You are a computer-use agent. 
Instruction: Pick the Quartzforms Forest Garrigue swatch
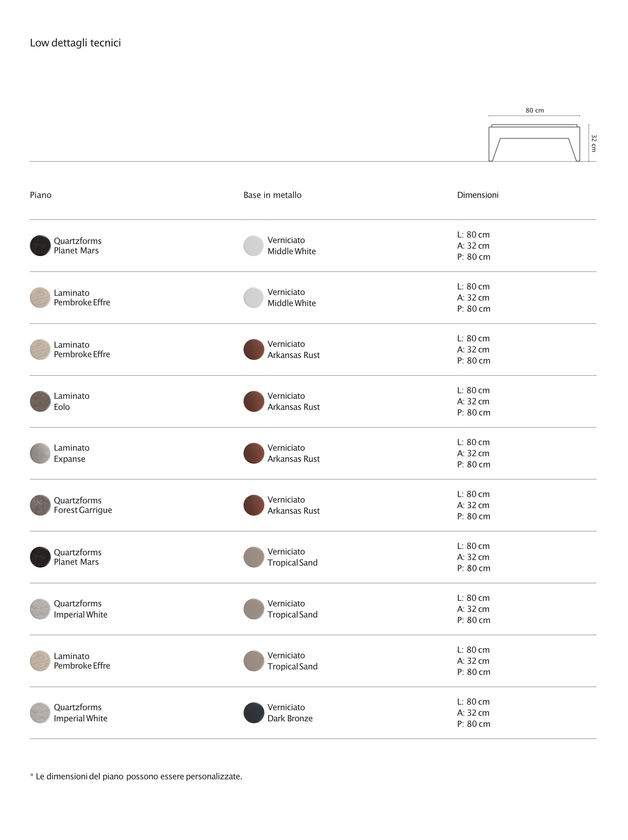pyautogui.click(x=40, y=505)
